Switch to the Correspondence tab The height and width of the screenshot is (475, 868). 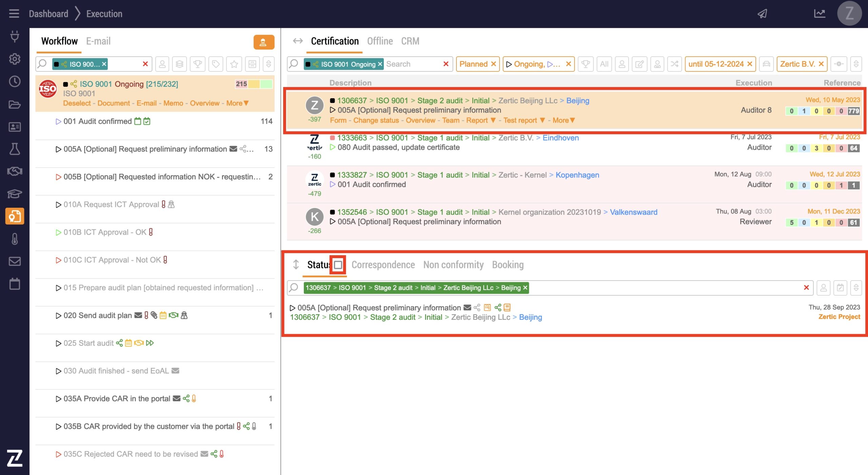tap(383, 265)
